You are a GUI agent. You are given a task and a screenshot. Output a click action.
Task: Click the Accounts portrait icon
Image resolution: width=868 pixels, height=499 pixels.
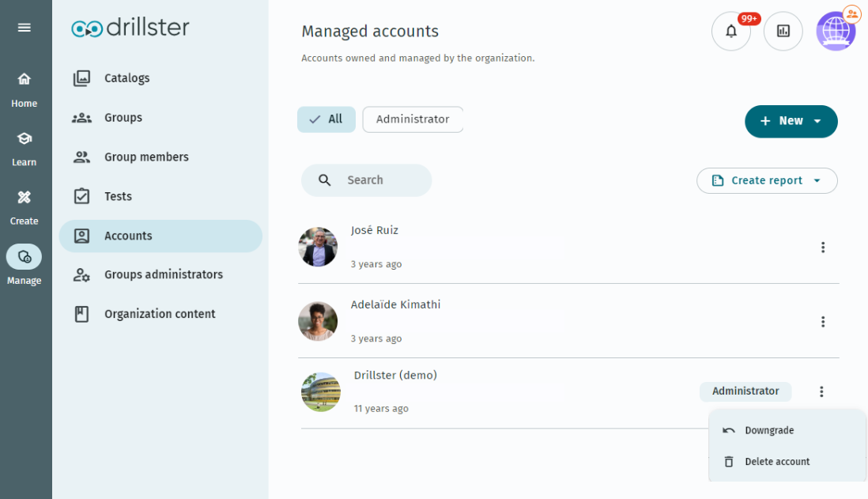coord(81,236)
